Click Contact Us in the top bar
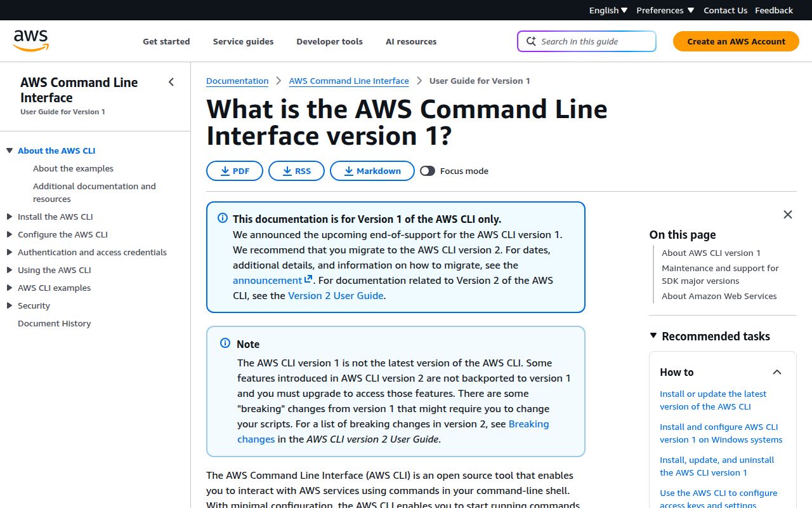The width and height of the screenshot is (812, 508). pyautogui.click(x=725, y=10)
